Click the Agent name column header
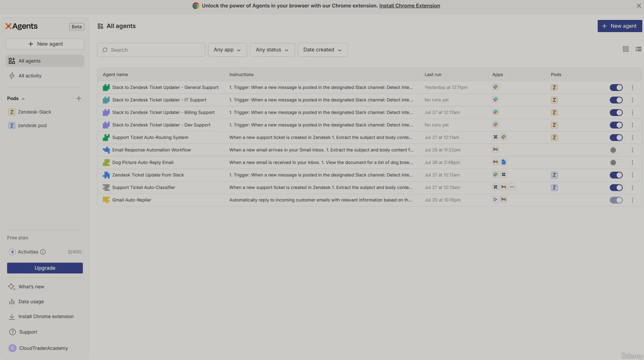644x360 pixels. pos(115,75)
